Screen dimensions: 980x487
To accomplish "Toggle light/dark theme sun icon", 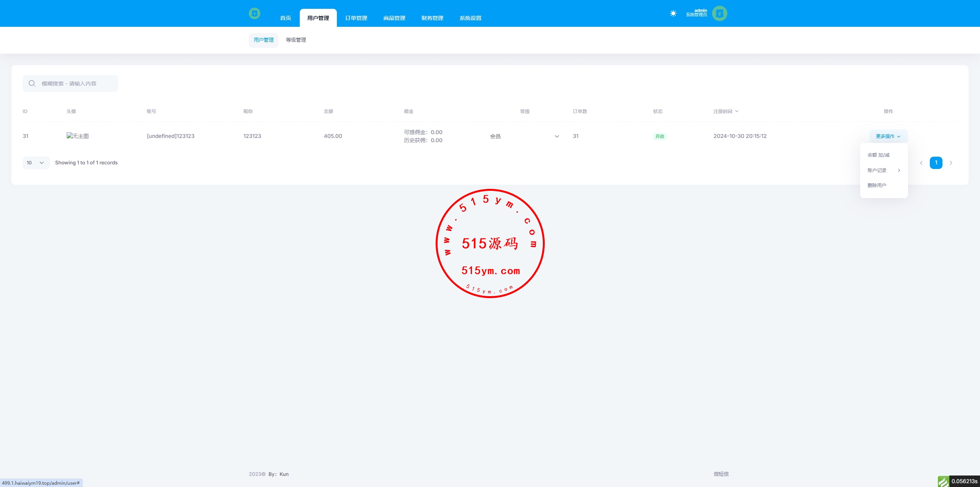I will [x=673, y=13].
